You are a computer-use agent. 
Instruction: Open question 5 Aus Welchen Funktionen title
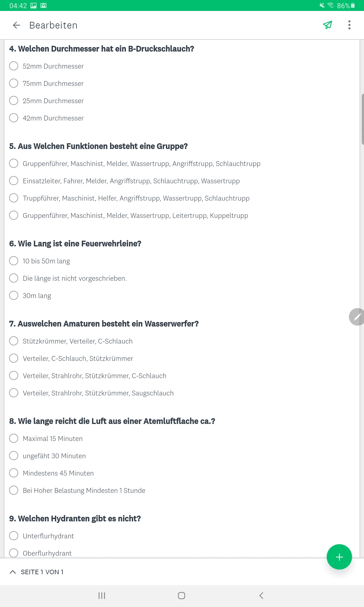(x=98, y=146)
